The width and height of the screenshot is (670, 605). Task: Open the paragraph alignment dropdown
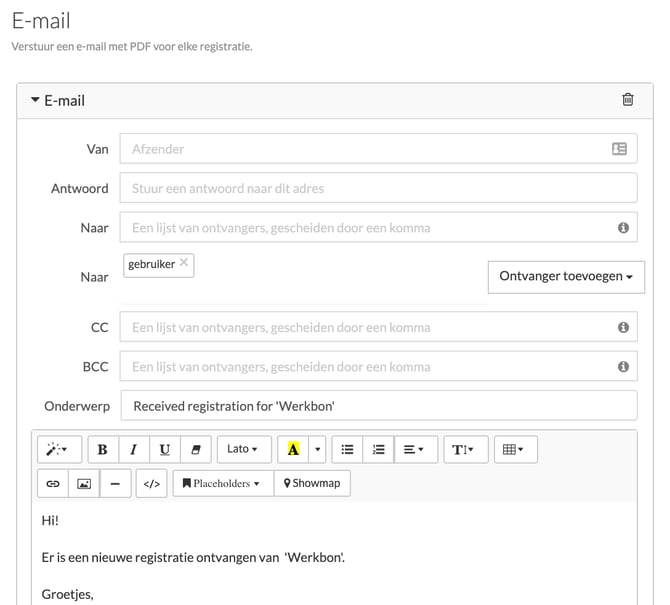point(416,449)
